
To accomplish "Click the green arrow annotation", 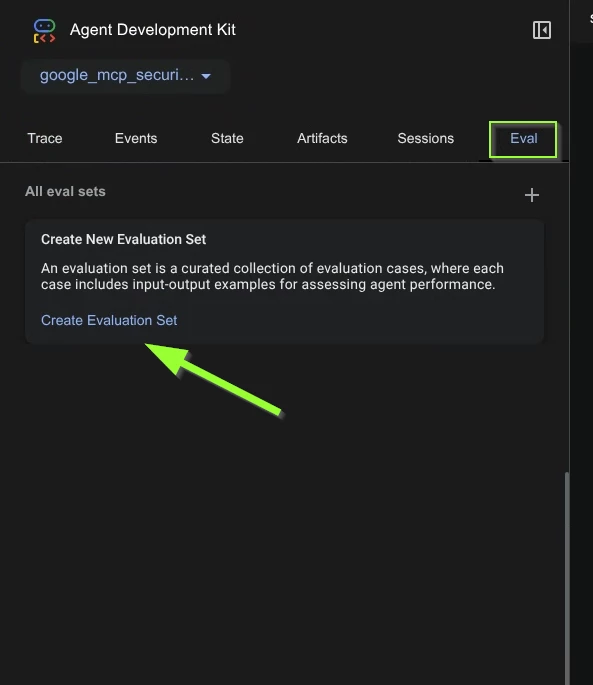I will [x=214, y=379].
